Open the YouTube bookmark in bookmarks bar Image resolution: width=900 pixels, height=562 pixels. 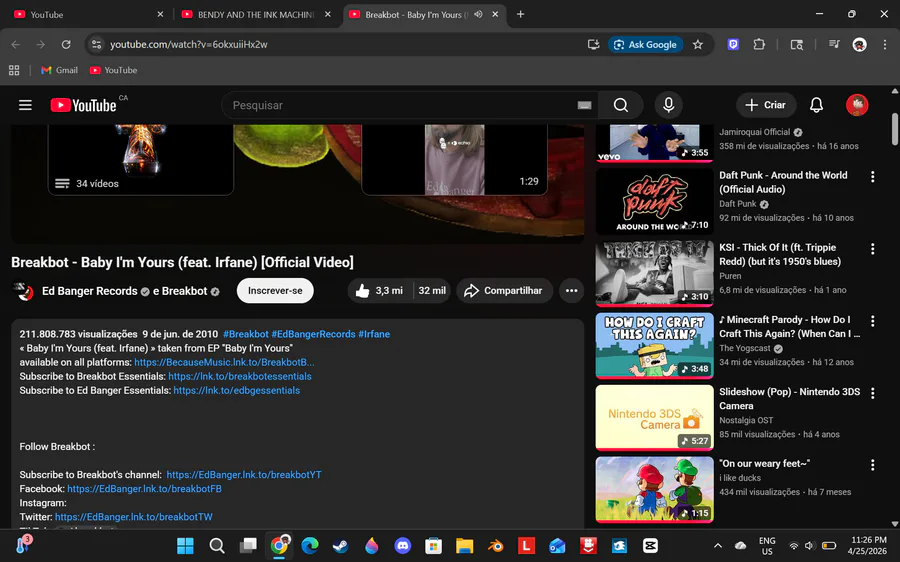click(114, 70)
